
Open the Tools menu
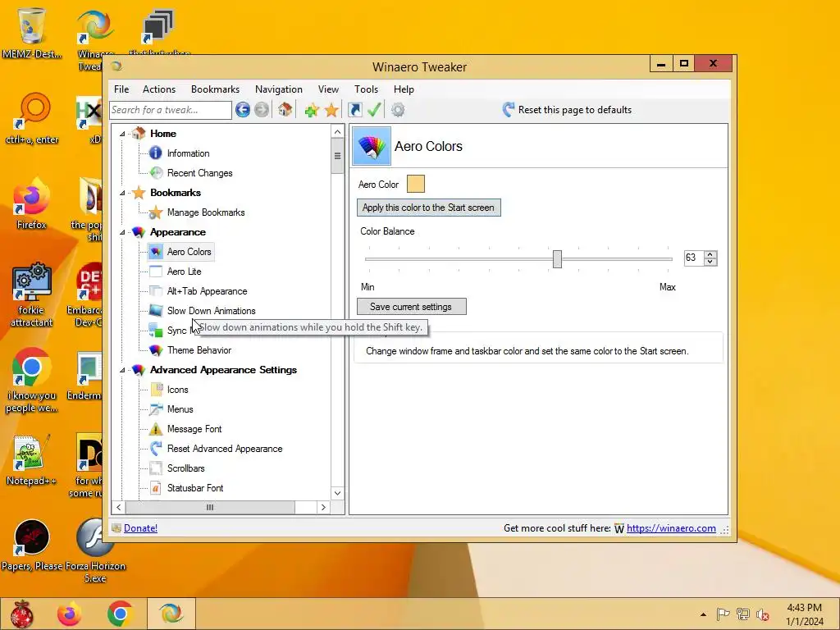366,89
